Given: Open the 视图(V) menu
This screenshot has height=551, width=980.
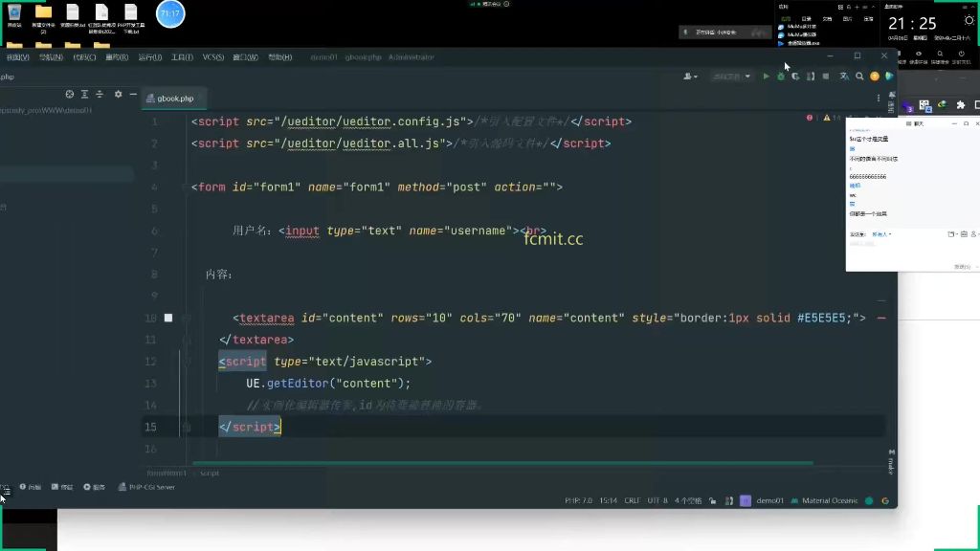Looking at the screenshot, I should [17, 56].
